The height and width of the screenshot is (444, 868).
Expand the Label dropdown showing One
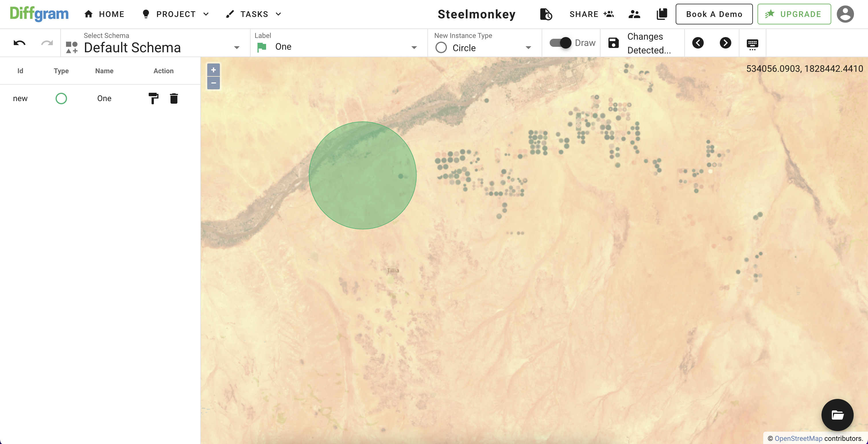[414, 48]
